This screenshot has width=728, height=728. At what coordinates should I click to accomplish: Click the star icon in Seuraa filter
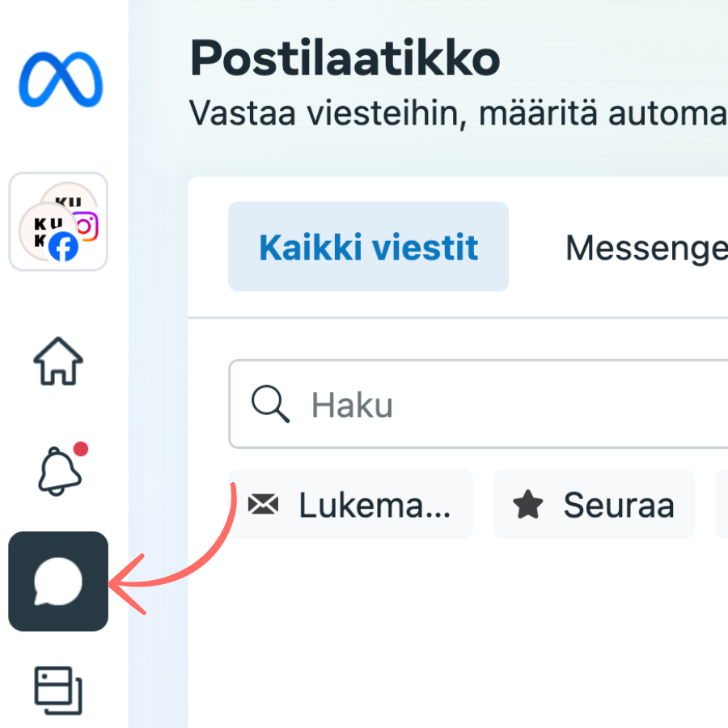528,504
